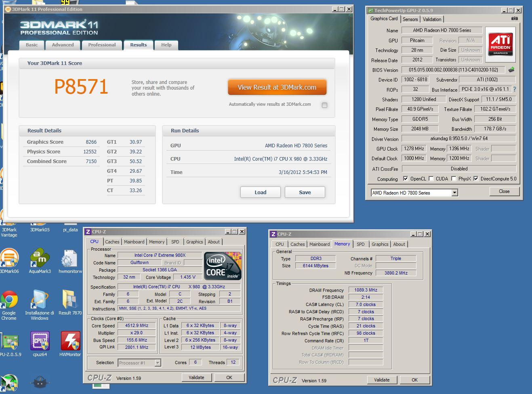Click Close button in GPU-Z
This screenshot has width=532, height=394.
point(504,191)
